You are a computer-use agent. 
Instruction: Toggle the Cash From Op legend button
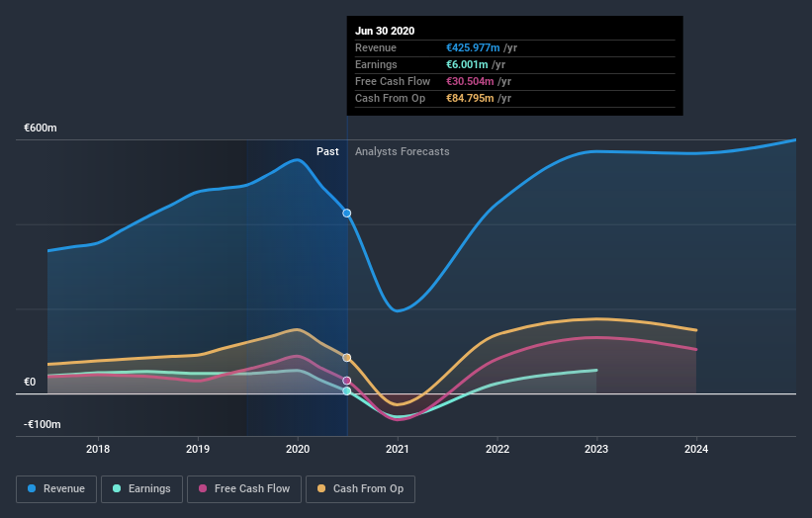tap(360, 489)
